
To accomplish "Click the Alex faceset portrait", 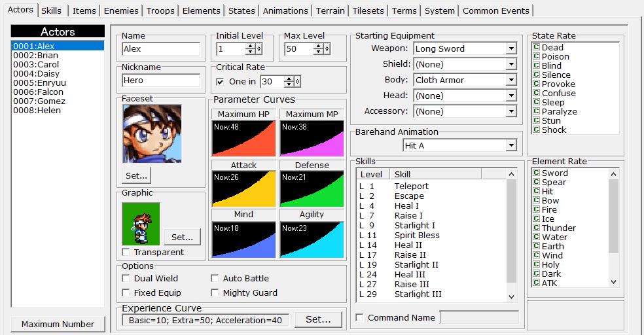I will coord(152,134).
